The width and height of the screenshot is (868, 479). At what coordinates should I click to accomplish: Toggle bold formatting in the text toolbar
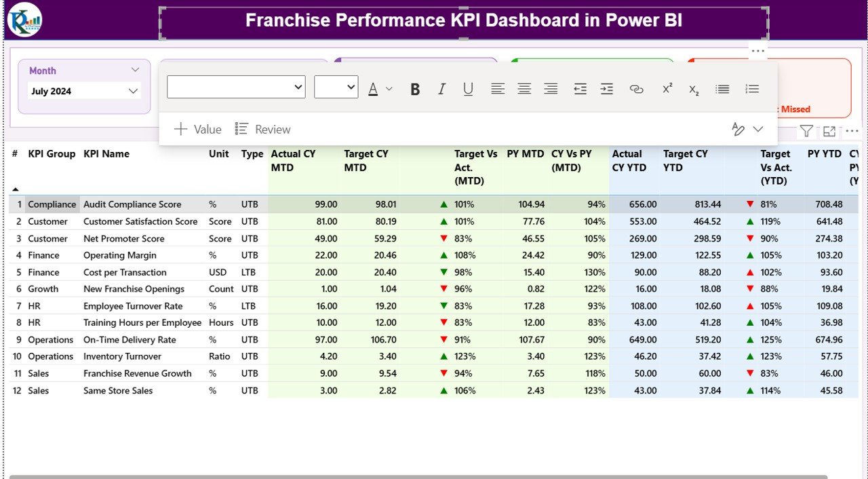415,88
